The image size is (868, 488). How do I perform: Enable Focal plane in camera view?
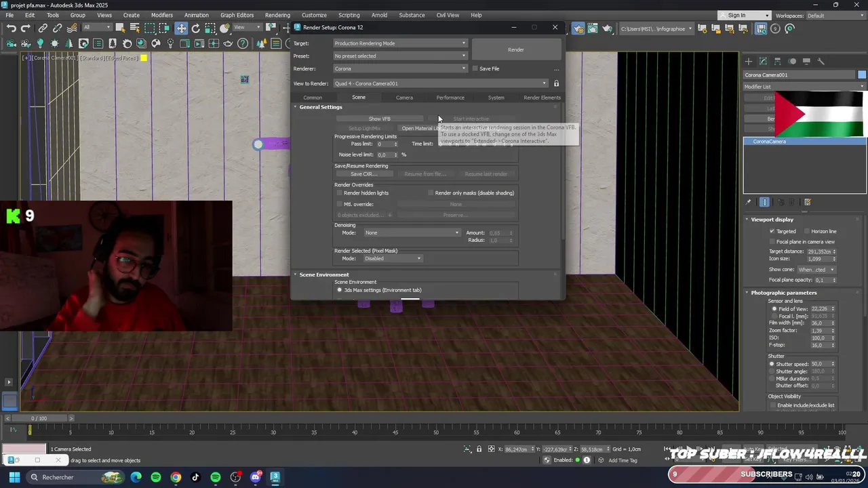(772, 241)
